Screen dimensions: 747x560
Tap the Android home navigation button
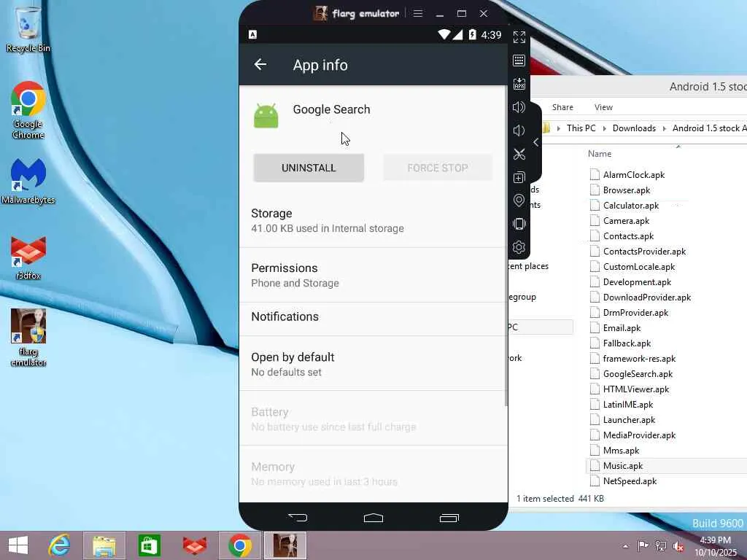coord(373,518)
